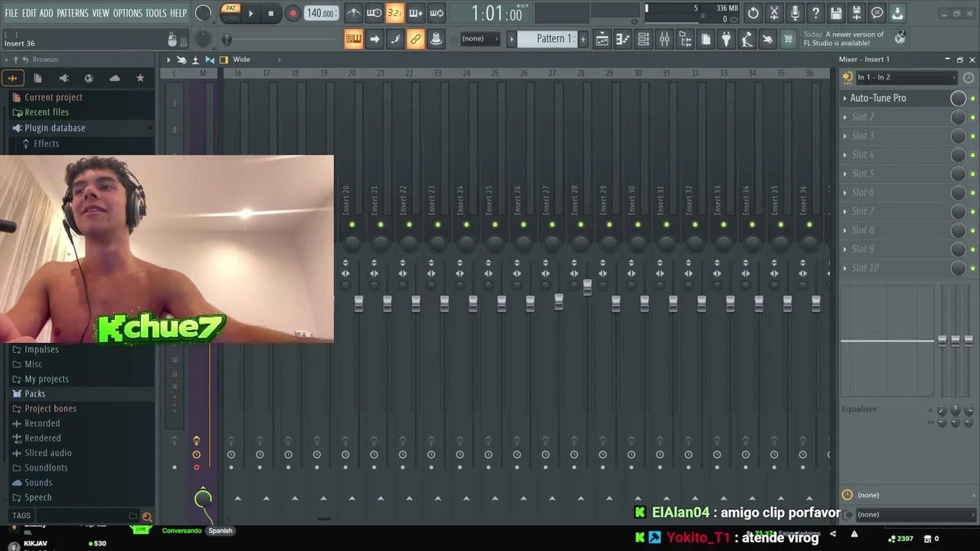
Task: Open the tempo tapper icon
Action: 747,39
